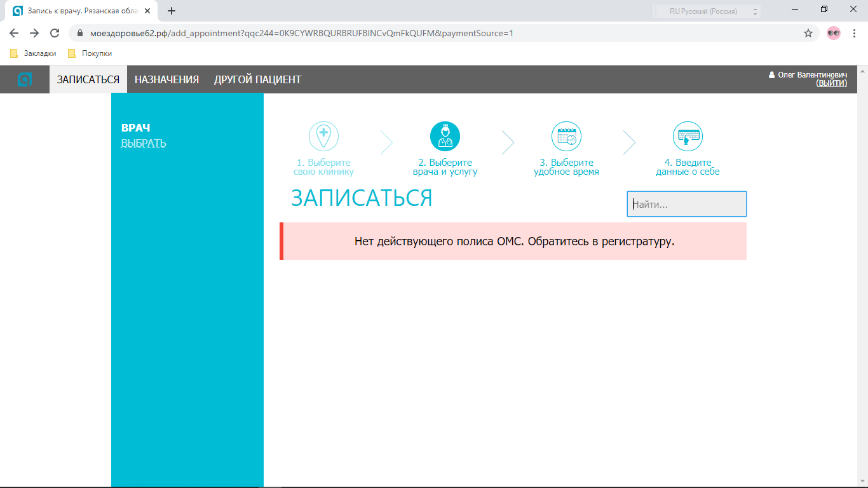Click the ВЫБРАТЬ link under ВРАЧ

pos(144,143)
